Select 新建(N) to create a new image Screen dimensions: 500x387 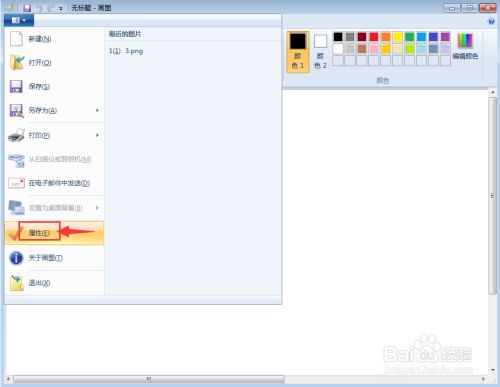tap(54, 39)
